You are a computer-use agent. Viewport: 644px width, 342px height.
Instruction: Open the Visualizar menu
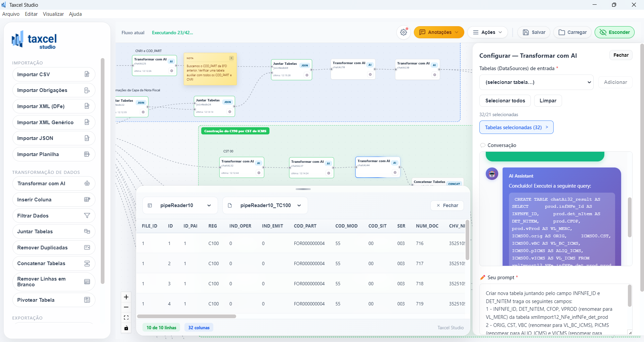point(53,14)
